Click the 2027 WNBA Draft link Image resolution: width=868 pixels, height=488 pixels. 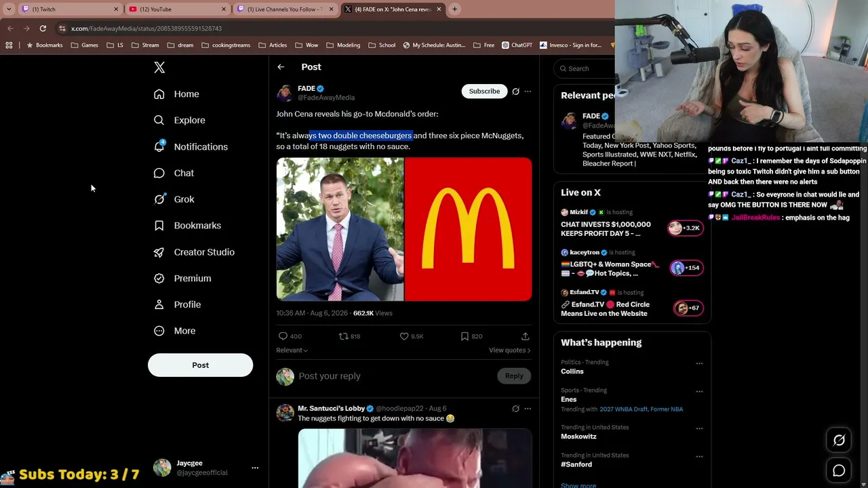tap(625, 409)
